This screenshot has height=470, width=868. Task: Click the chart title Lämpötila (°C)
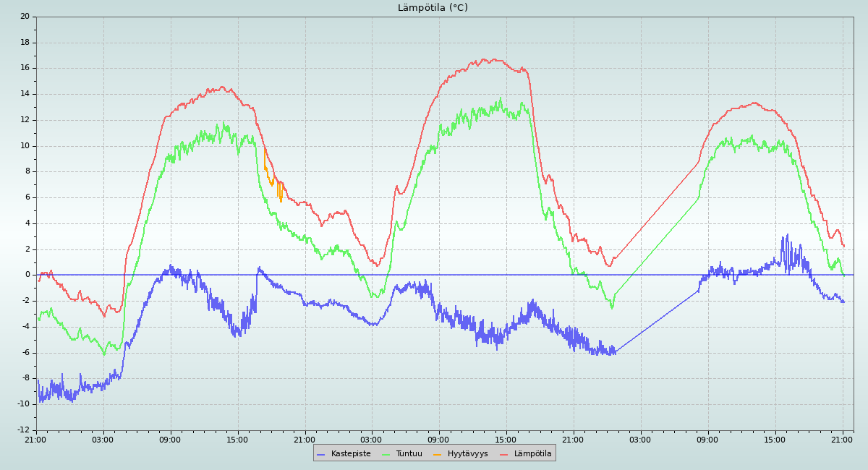click(x=433, y=8)
